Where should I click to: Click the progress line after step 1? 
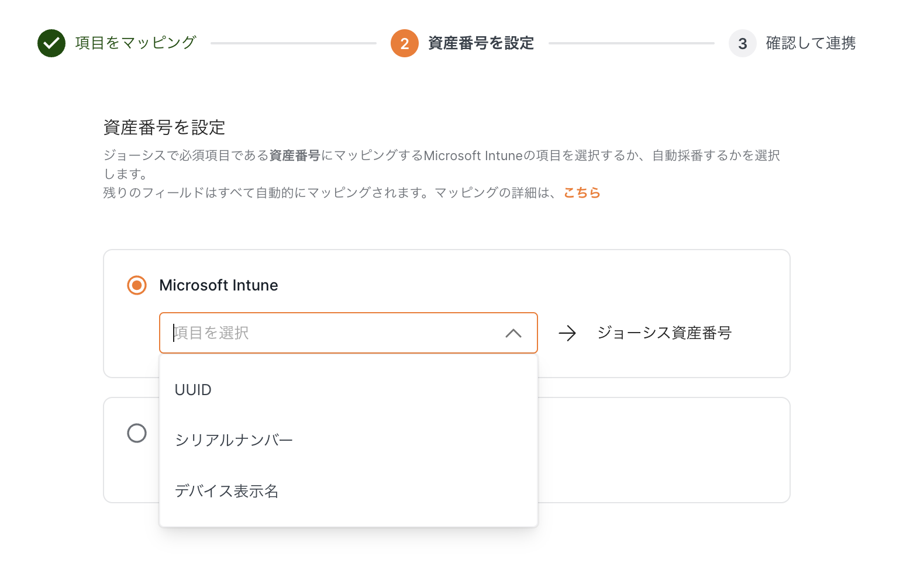(x=294, y=43)
